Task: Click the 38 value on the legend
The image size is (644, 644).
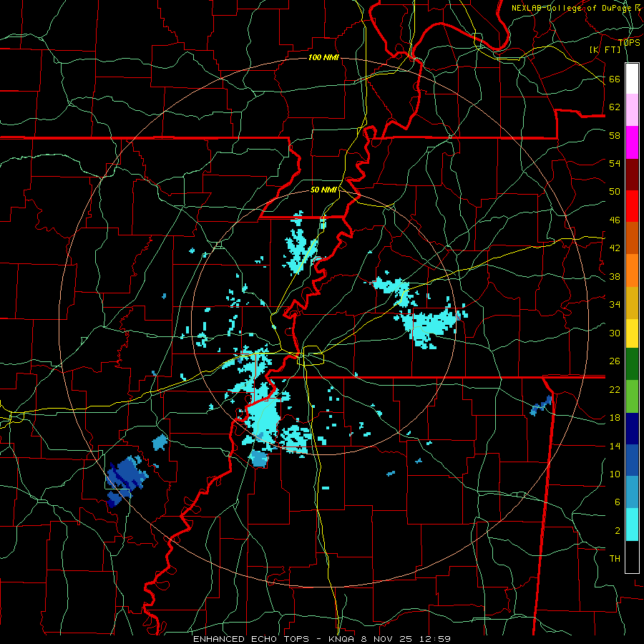Action: 615,276
